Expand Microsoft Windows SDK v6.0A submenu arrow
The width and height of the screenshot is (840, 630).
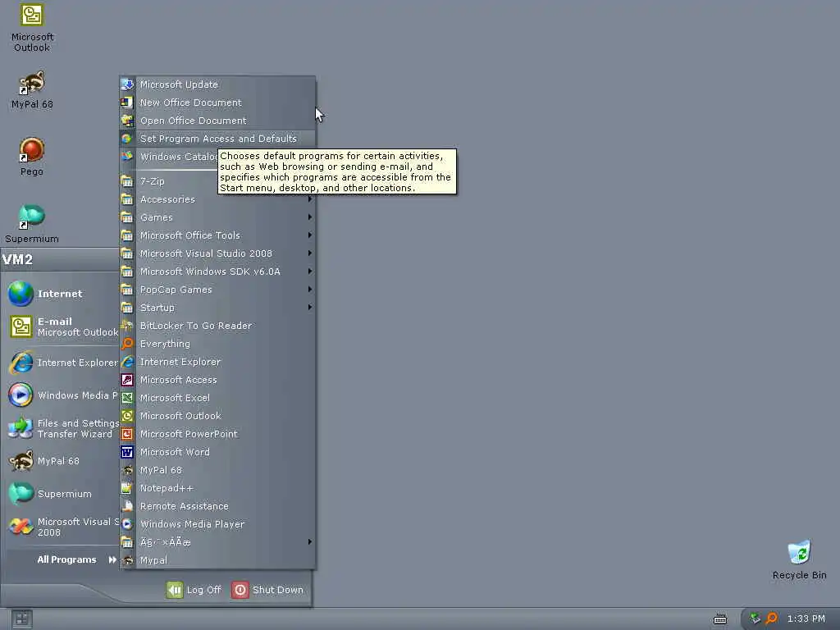coord(309,271)
